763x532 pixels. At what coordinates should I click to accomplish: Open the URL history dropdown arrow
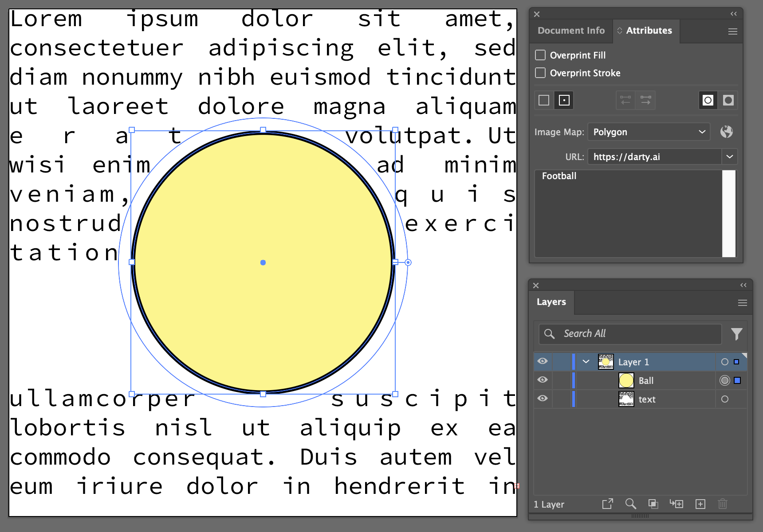[729, 156]
